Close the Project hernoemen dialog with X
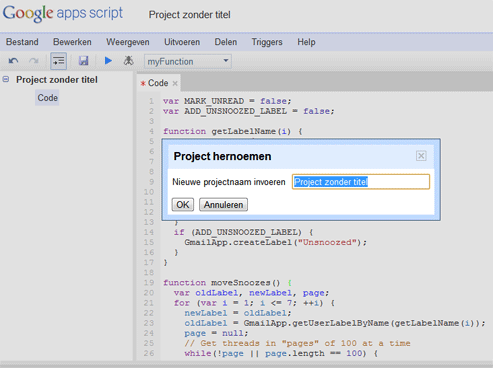Screen dimensions: 493x368 tap(421, 156)
